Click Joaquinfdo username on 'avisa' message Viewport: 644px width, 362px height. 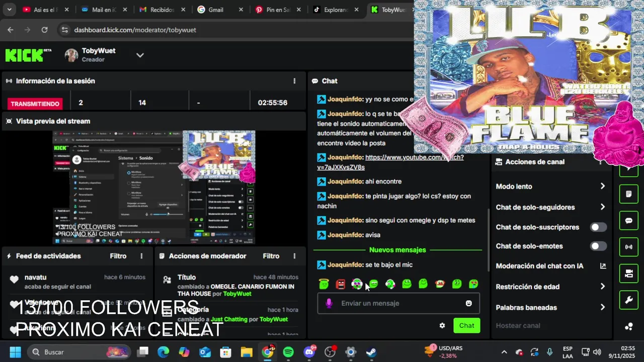pos(345,235)
